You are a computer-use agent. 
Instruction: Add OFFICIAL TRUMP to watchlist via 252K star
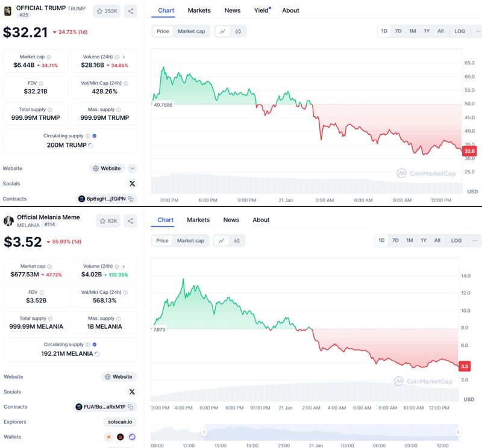coord(107,11)
